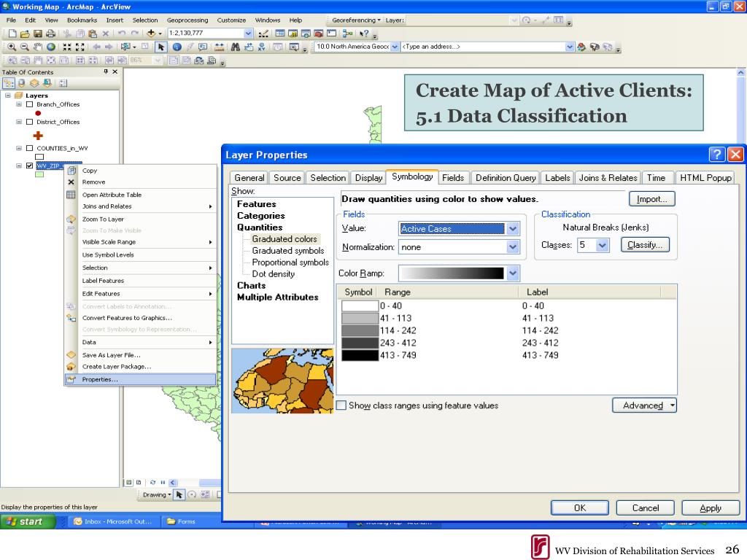Activate the Identify tool (blue i icon)
The image size is (747, 560).
(x=177, y=47)
